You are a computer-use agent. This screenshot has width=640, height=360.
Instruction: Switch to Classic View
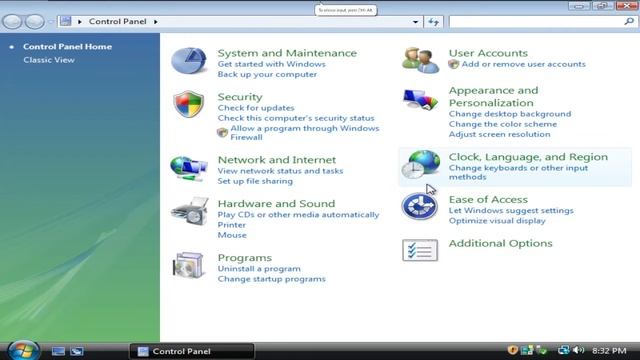coord(49,60)
